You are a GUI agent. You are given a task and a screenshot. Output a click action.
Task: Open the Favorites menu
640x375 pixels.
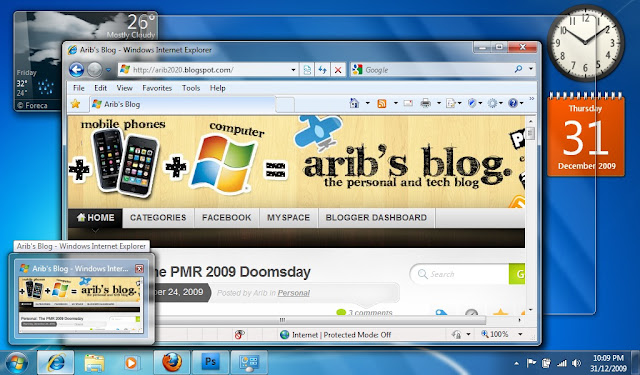(x=157, y=88)
